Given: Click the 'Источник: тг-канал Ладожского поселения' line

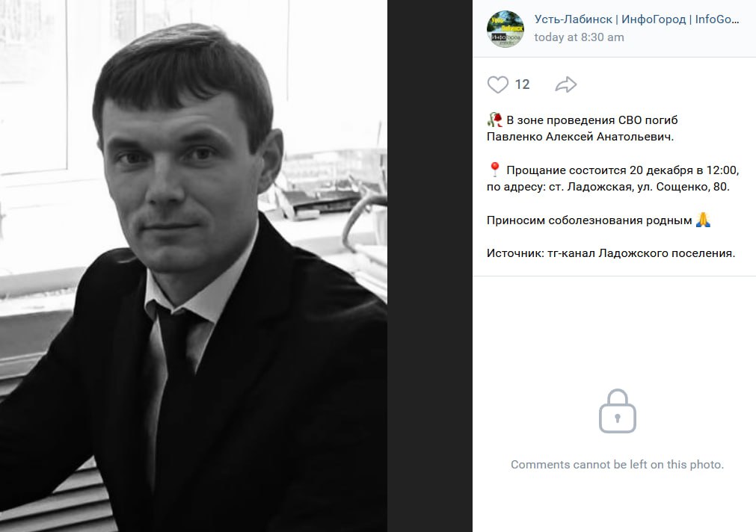Looking at the screenshot, I should [x=611, y=253].
